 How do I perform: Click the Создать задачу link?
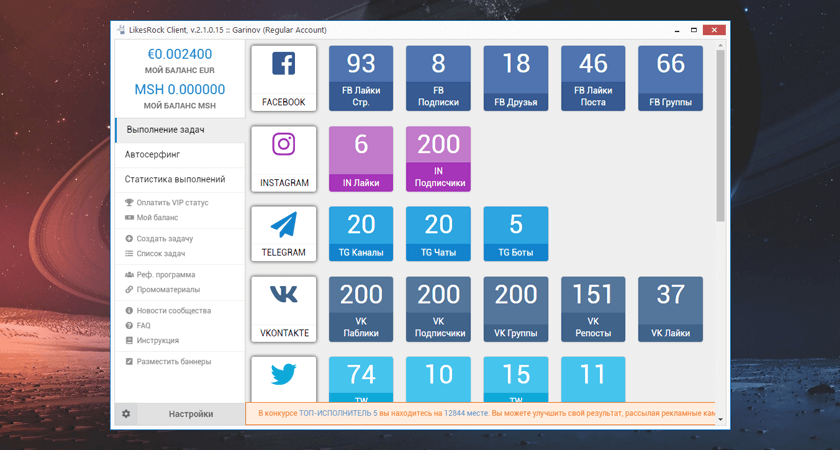click(x=165, y=239)
